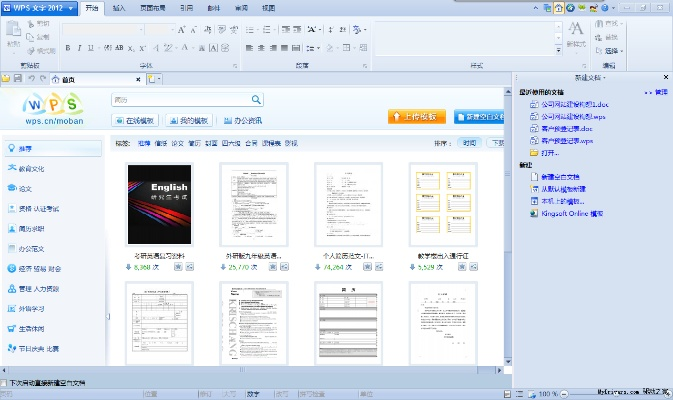Click the vertical scrollbar down arrow
The image size is (673, 400).
(x=508, y=362)
